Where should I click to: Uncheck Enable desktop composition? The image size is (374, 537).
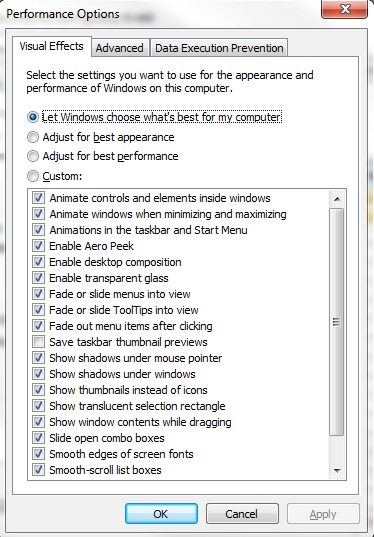pos(38,262)
